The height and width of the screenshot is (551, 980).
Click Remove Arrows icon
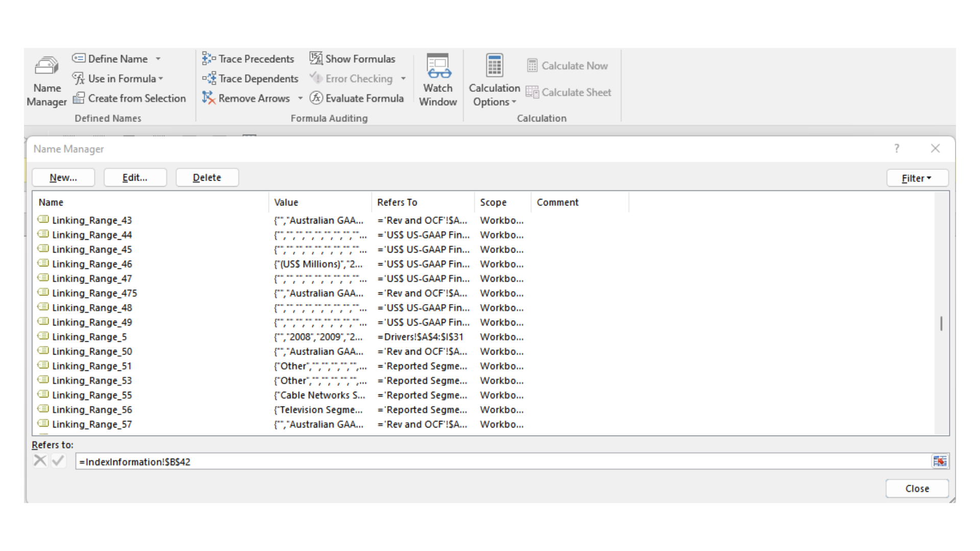pos(208,98)
